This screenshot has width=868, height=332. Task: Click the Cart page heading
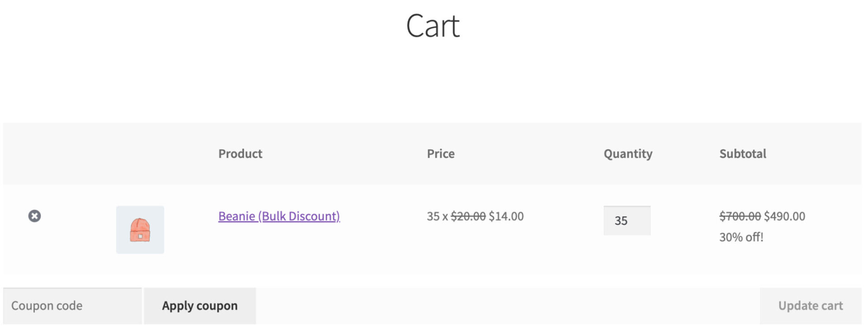434,26
